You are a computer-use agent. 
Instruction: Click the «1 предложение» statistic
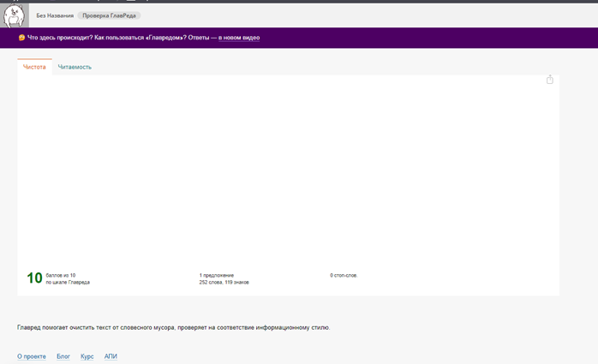(217, 275)
